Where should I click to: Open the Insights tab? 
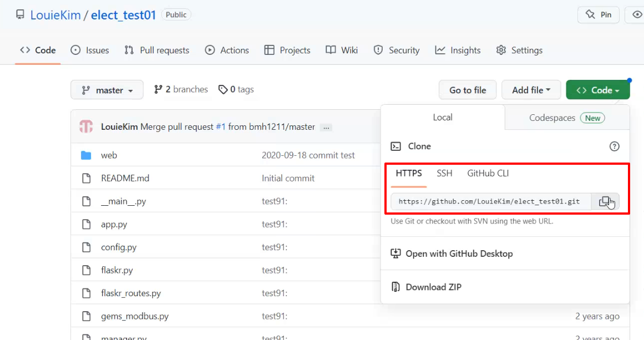coord(458,50)
